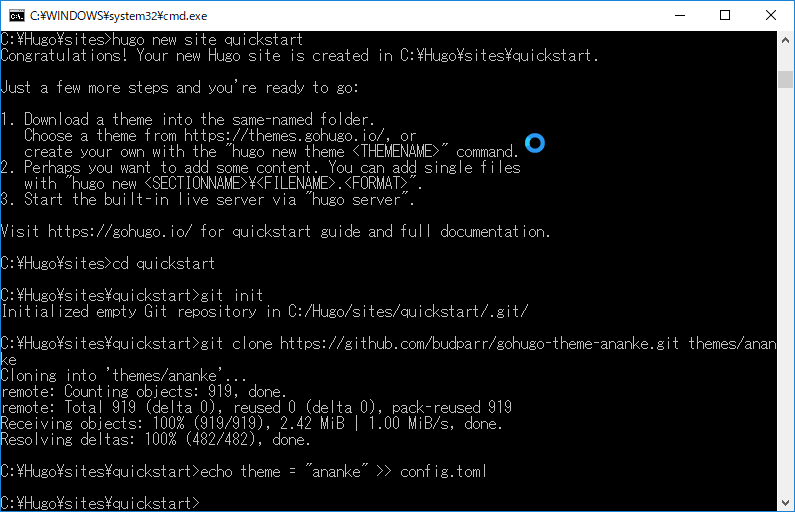
Task: Click the 'Resolving deltas: 100%' output line
Action: (155, 440)
